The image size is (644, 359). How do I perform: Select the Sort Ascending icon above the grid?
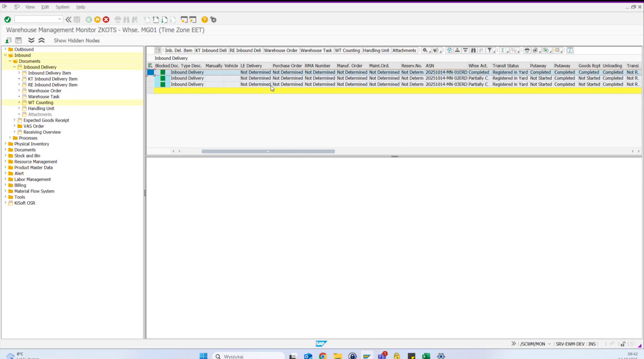coord(458,50)
